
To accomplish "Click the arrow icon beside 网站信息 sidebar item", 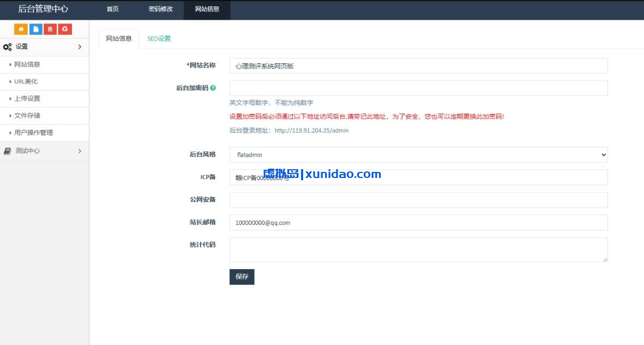I will click(x=9, y=64).
